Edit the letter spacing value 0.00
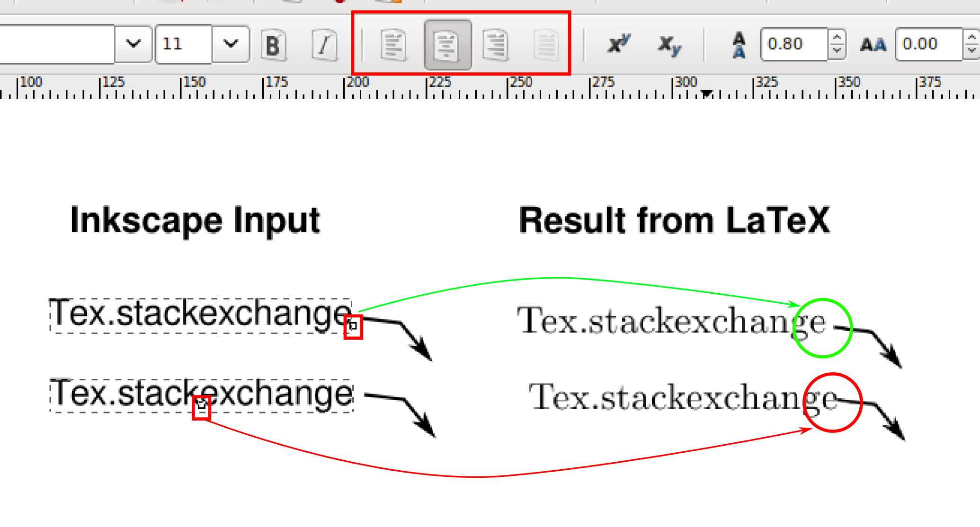This screenshot has height=527, width=980. click(x=929, y=44)
